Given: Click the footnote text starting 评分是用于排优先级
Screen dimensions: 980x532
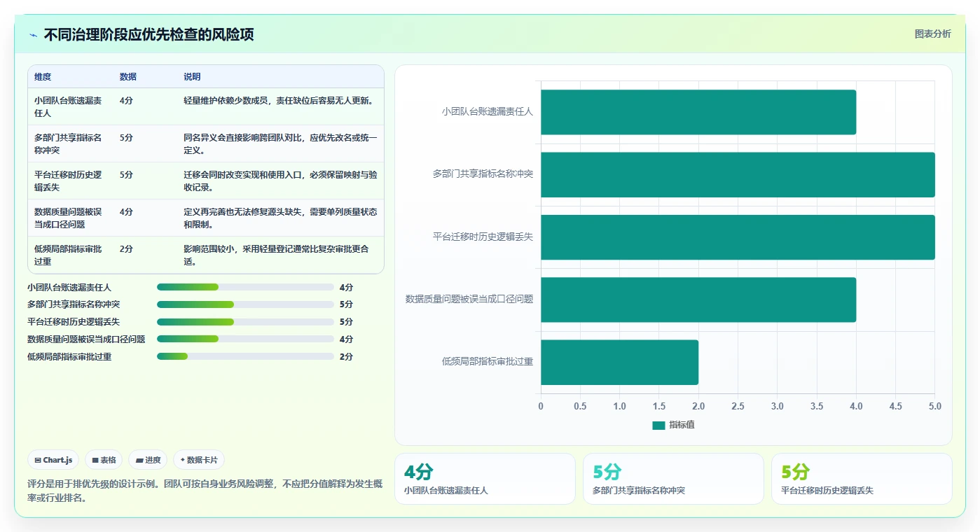Looking at the screenshot, I should point(205,491).
